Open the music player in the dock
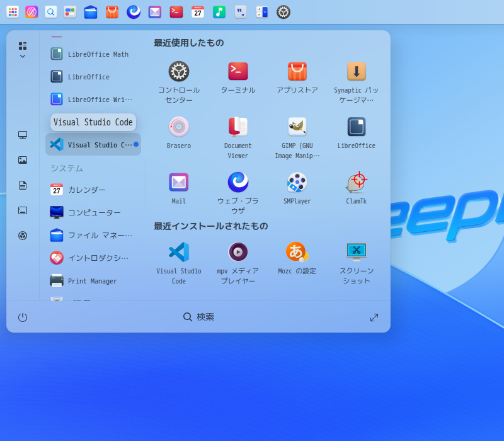This screenshot has width=504, height=441. [x=219, y=12]
